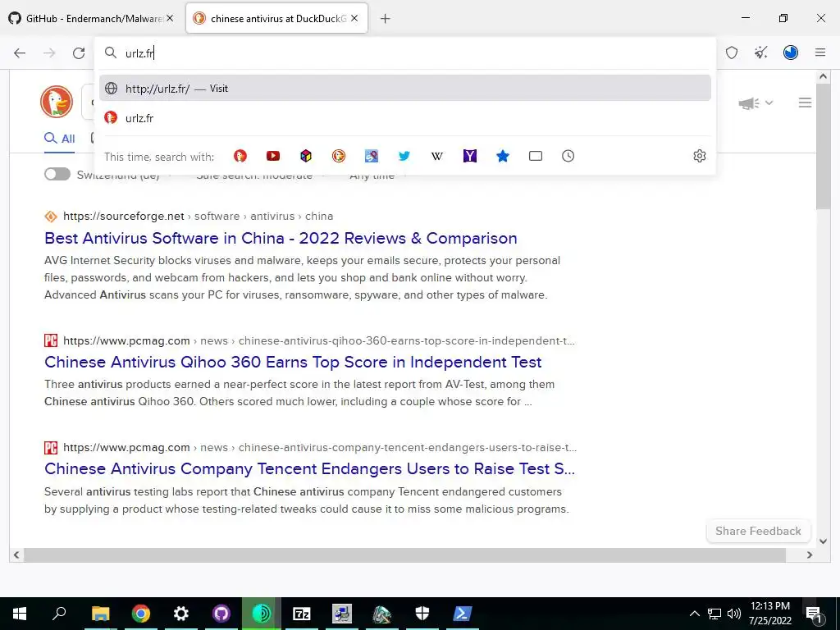This screenshot has width=840, height=630.
Task: Open 7-Zip from the taskbar
Action: pyautogui.click(x=302, y=614)
